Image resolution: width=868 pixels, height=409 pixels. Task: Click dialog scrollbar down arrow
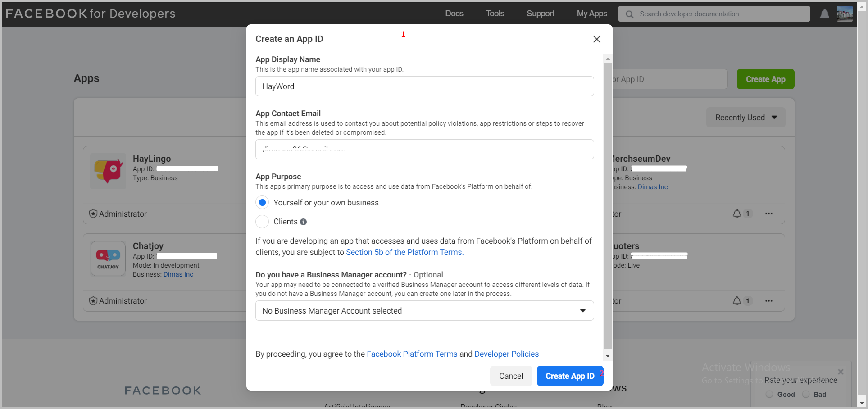tap(608, 356)
